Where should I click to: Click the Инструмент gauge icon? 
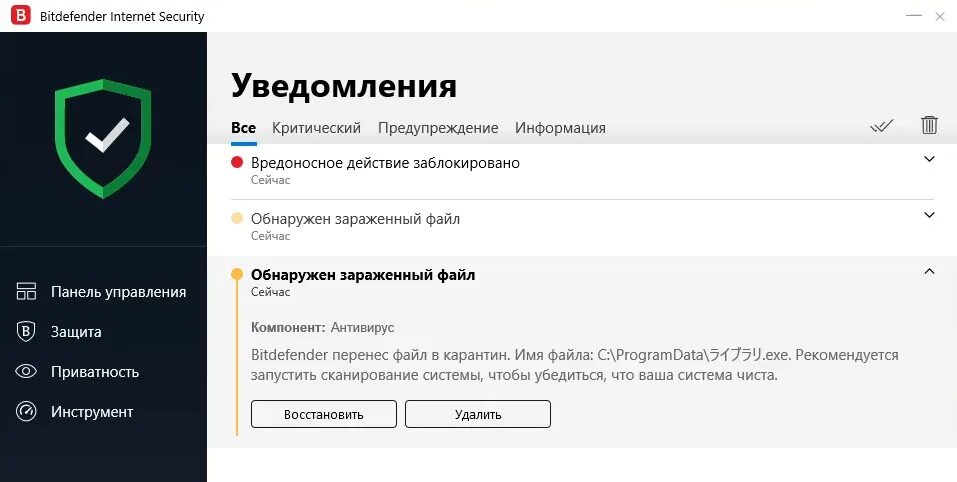tap(26, 411)
